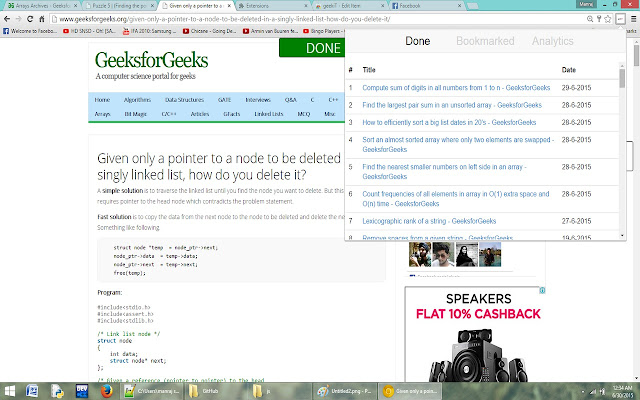This screenshot has width=640, height=400.
Task: Switch to the Notepad++ taskbar window
Action: click(x=151, y=391)
